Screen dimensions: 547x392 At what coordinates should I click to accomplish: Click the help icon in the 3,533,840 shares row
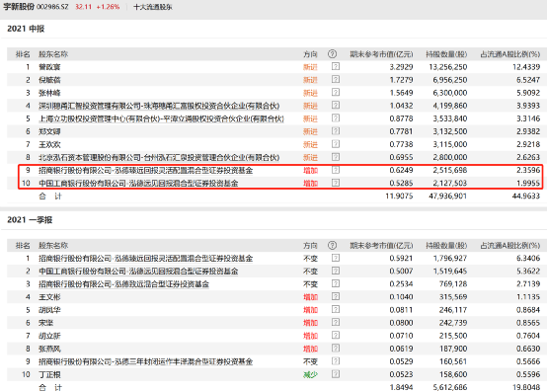(336, 118)
